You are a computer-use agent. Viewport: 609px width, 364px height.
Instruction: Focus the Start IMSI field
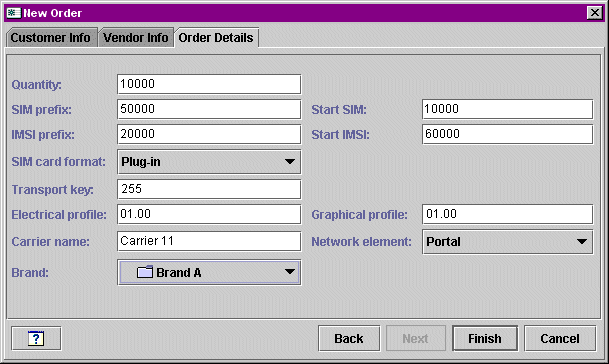coord(508,134)
